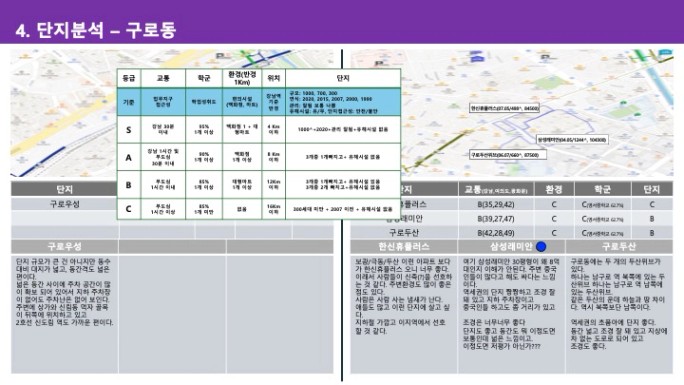Select the '교통' header in right table

(496, 190)
